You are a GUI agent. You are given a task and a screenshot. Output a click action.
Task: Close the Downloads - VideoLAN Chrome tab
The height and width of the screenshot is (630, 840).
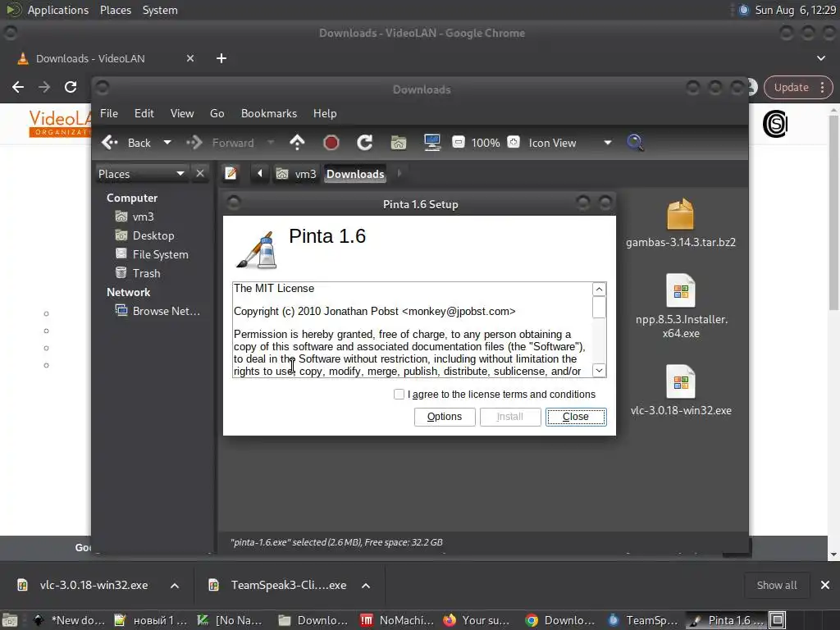click(x=190, y=58)
